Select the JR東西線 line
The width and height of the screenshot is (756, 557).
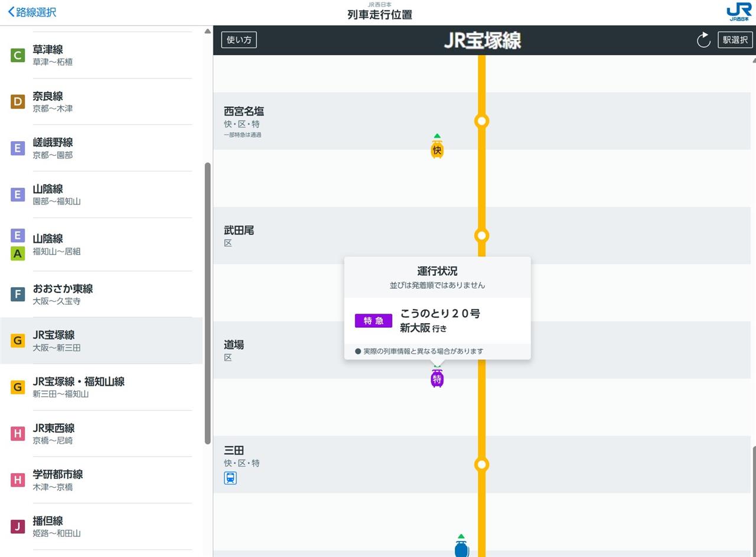pyautogui.click(x=102, y=434)
